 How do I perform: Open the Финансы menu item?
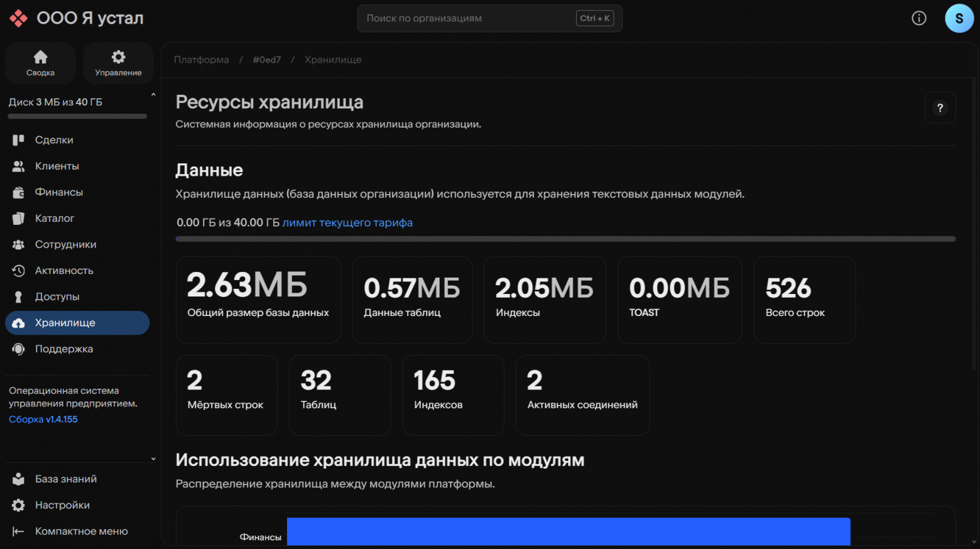[x=77, y=192]
